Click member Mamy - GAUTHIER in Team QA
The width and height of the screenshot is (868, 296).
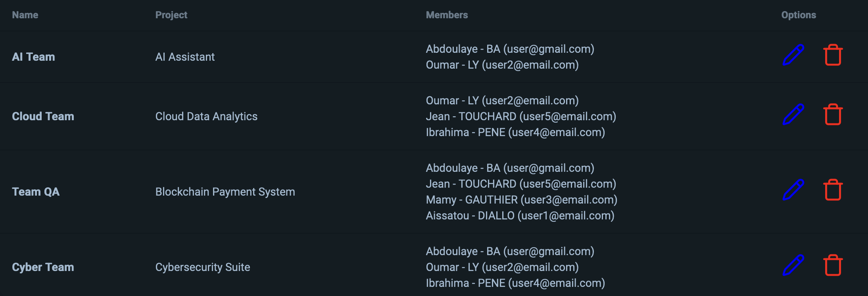point(522,200)
